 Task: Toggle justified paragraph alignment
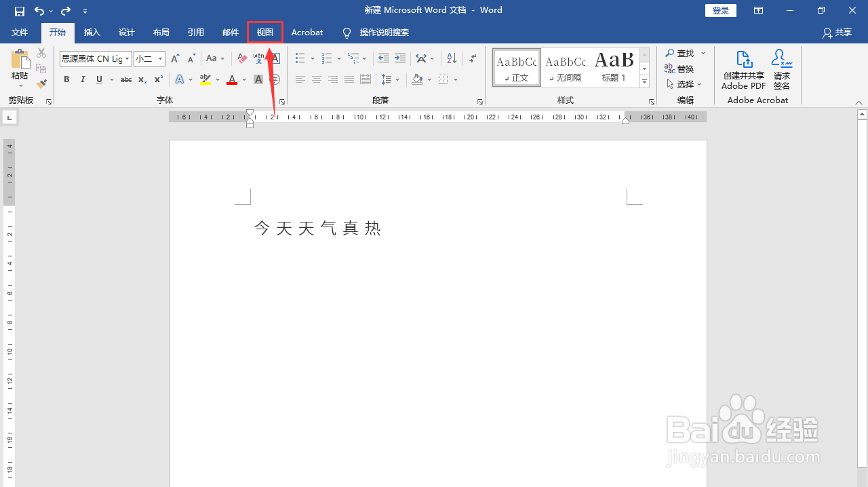point(349,79)
